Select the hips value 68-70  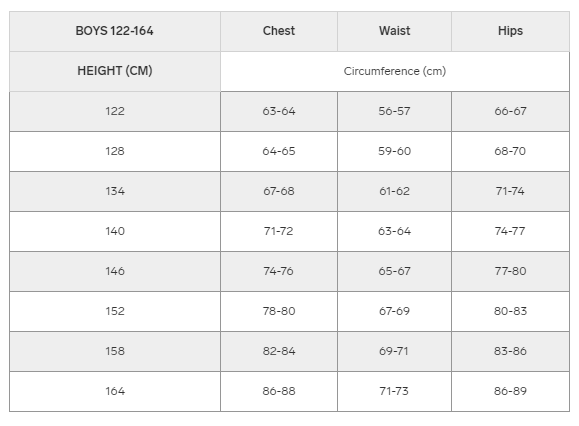[x=510, y=151]
